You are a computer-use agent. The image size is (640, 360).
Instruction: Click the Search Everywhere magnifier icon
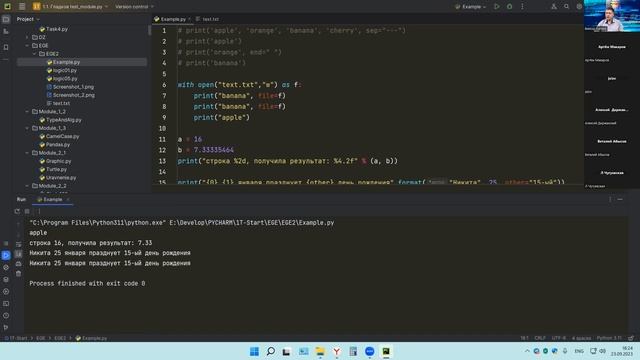[x=567, y=7]
